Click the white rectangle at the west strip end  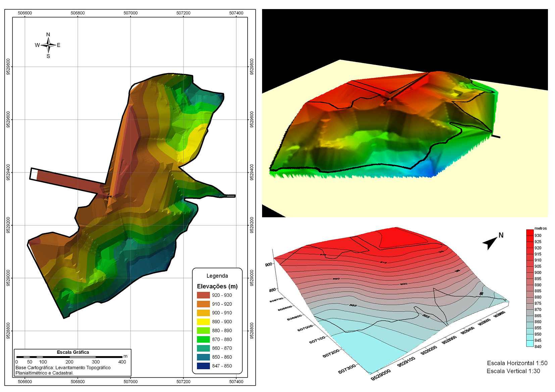[34, 174]
